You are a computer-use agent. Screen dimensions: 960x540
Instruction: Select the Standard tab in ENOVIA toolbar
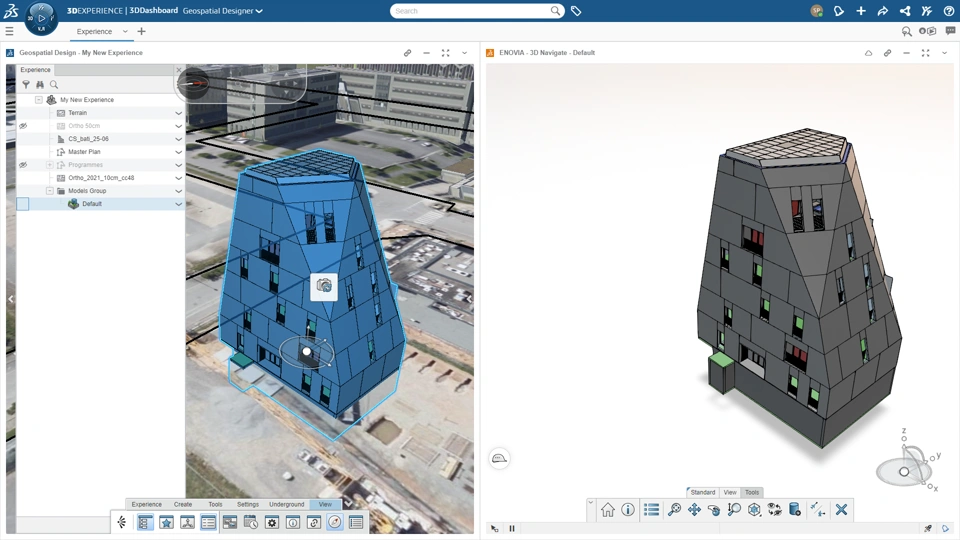703,492
